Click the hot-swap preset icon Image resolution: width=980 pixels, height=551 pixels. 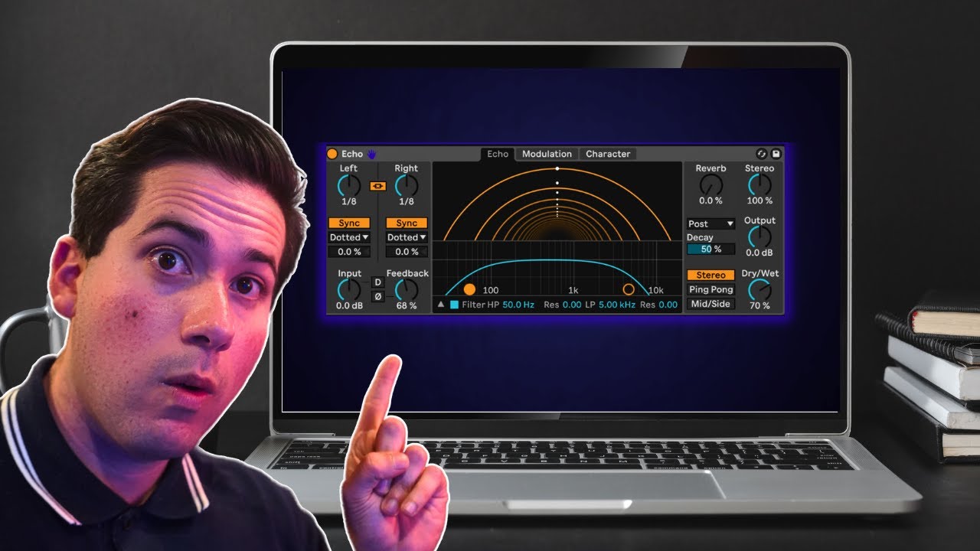[x=761, y=154]
